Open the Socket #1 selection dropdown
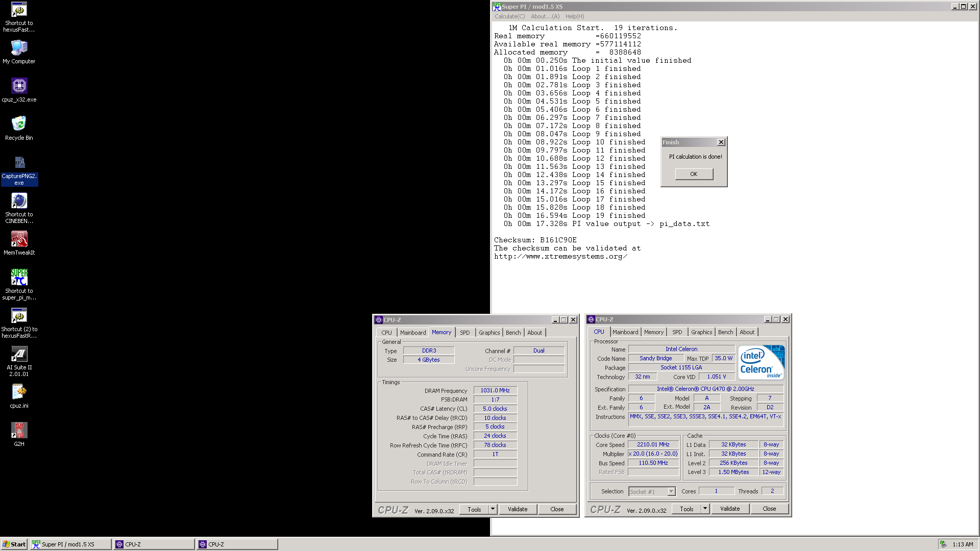Screen dimensions: 980x551 coord(652,491)
